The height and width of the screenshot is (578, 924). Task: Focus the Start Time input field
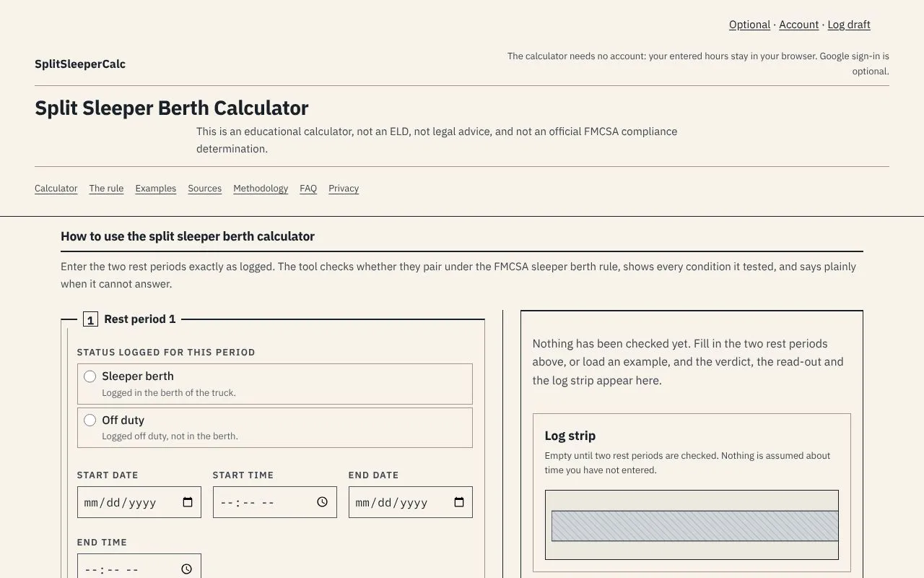point(275,502)
